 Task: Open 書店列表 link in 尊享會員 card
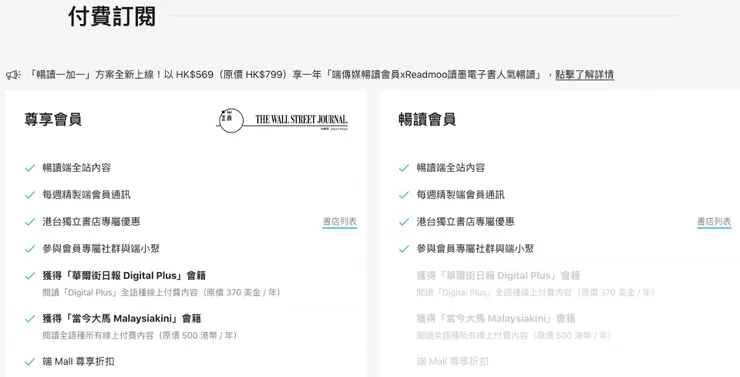tap(340, 221)
